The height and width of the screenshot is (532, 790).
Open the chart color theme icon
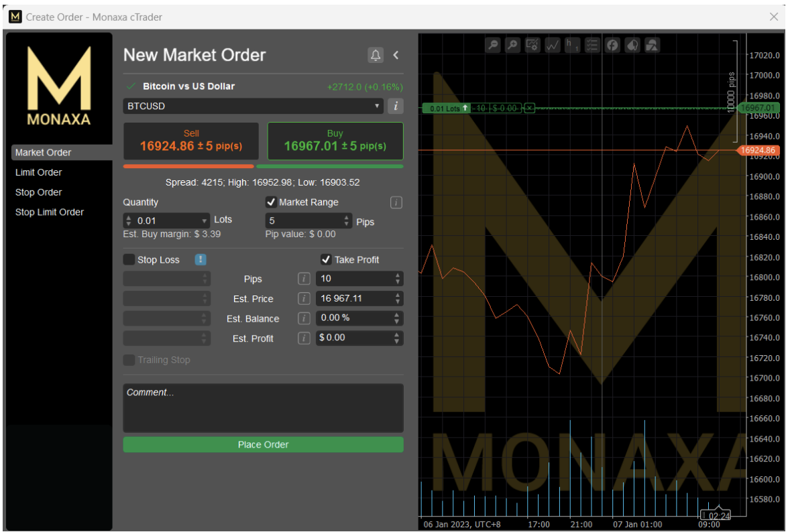pyautogui.click(x=632, y=46)
